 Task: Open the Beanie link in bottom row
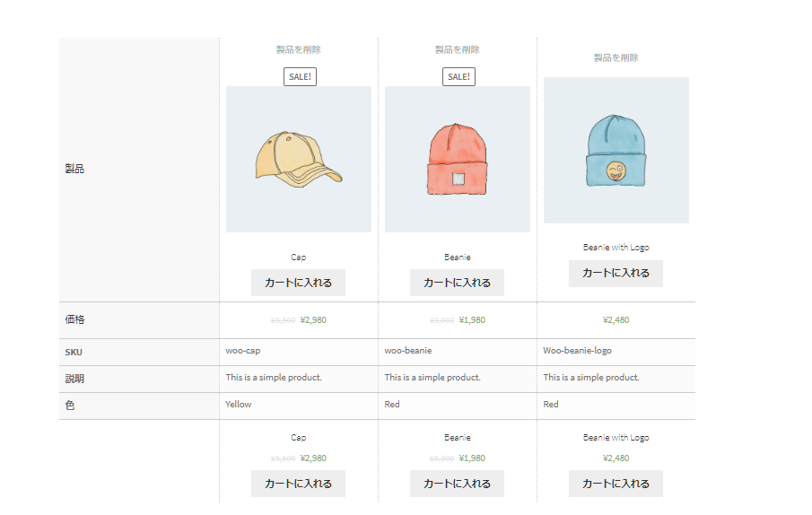(x=458, y=437)
